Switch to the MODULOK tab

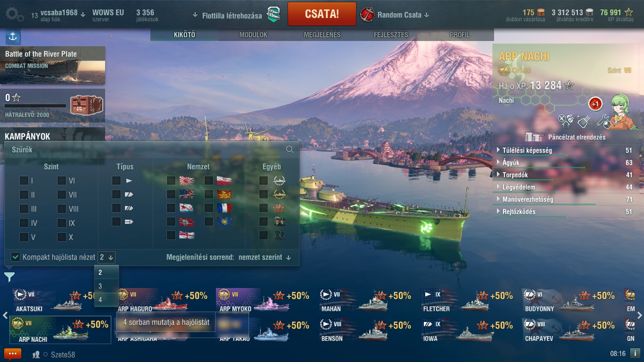(253, 35)
